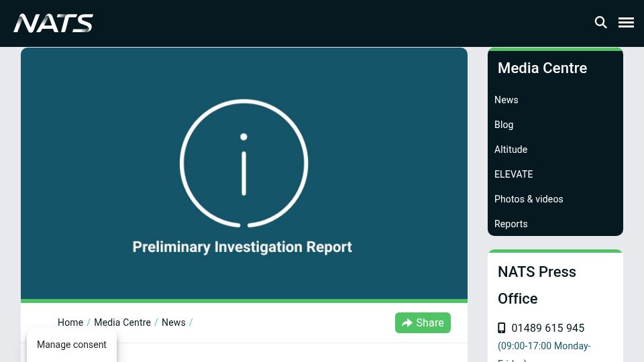Click the Media Centre sidebar heading
This screenshot has width=644, height=362.
[x=542, y=68]
